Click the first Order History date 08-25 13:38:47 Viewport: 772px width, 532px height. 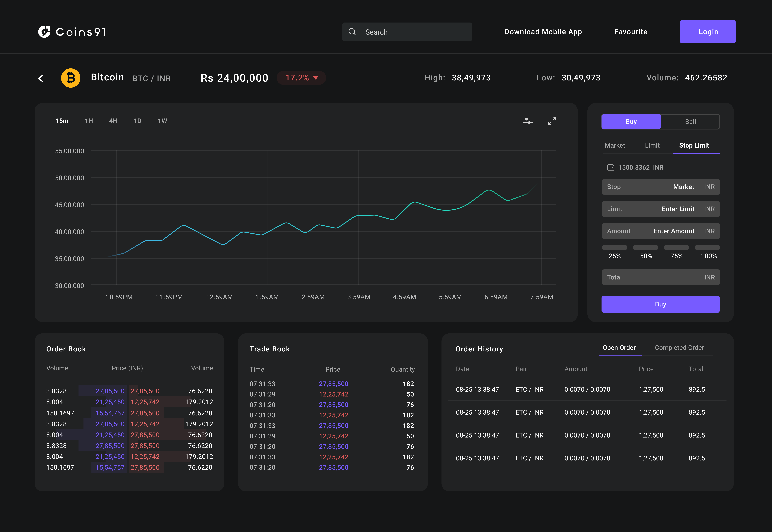(477, 389)
